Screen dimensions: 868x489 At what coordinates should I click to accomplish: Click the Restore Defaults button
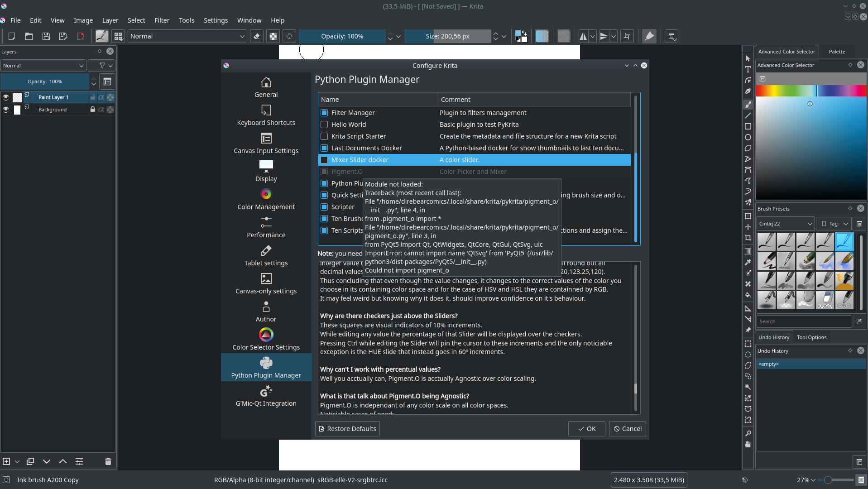[347, 429]
